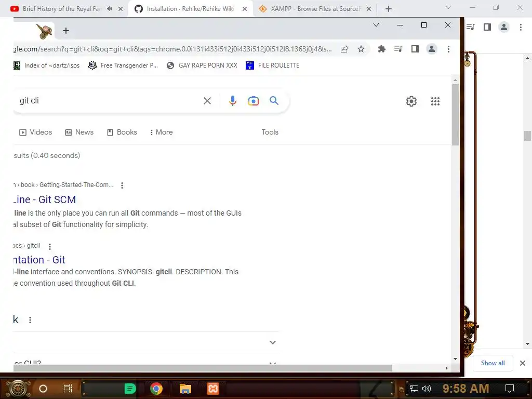Open the 'ntation - Git' gitcli result

point(39,260)
